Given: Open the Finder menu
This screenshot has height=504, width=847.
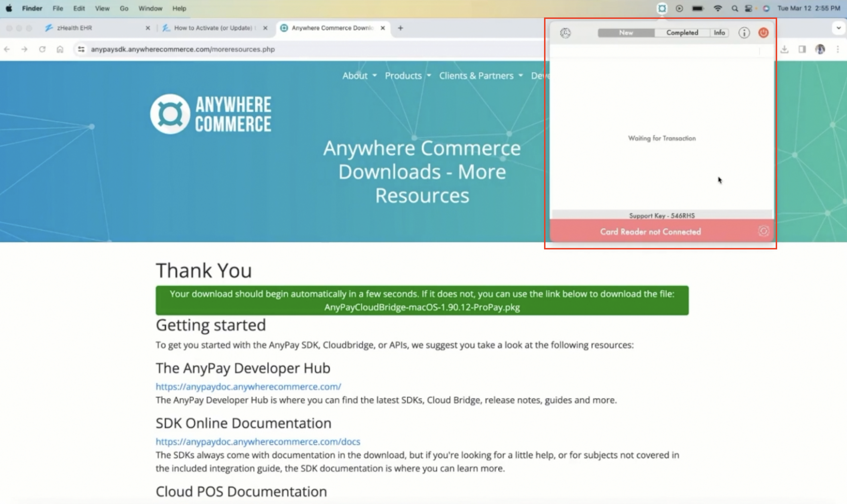Looking at the screenshot, I should 32,9.
